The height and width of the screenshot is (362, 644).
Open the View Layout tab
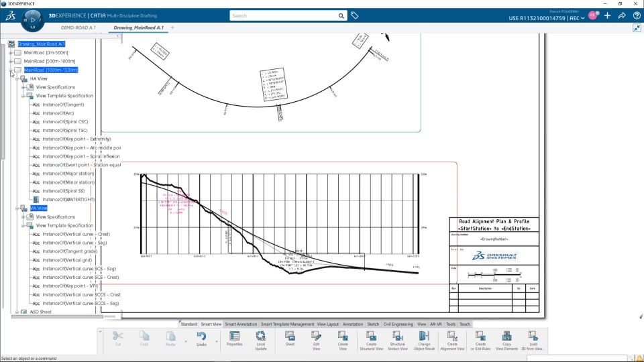328,324
